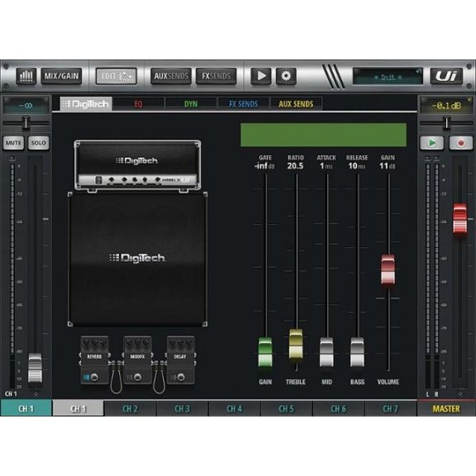The image size is (476, 476).
Task: Click the channel pan slider knob
Action: (x=26, y=122)
